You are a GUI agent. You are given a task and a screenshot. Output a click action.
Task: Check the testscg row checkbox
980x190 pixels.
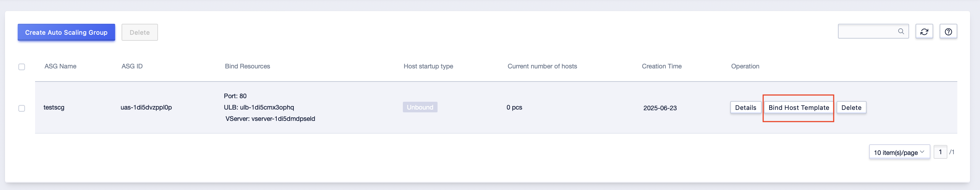(x=22, y=108)
